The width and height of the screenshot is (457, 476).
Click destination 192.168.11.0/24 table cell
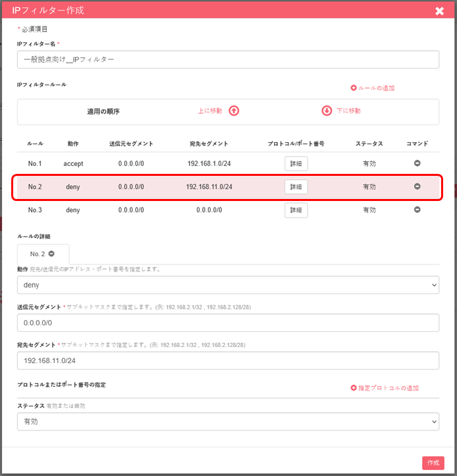click(x=209, y=186)
